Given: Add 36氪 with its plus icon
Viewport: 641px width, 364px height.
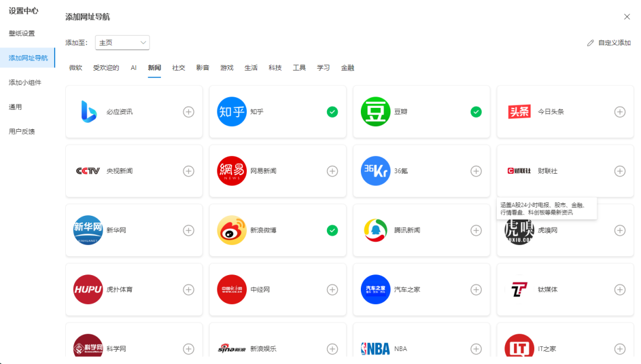Looking at the screenshot, I should pyautogui.click(x=476, y=171).
